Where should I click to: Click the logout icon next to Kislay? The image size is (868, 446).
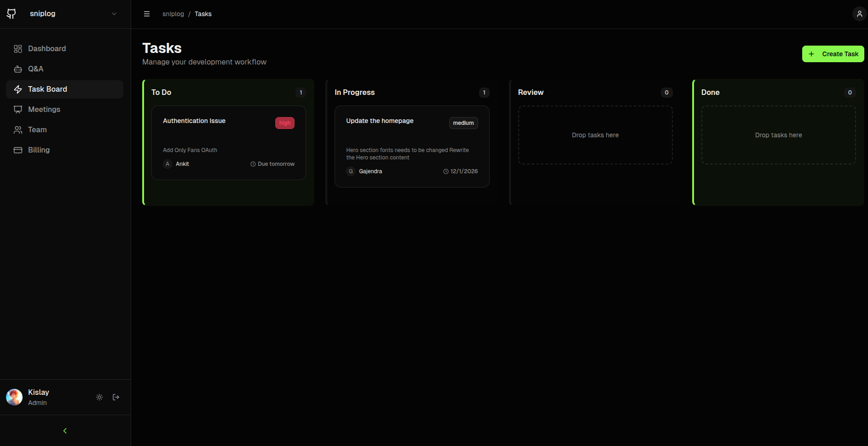coord(116,397)
